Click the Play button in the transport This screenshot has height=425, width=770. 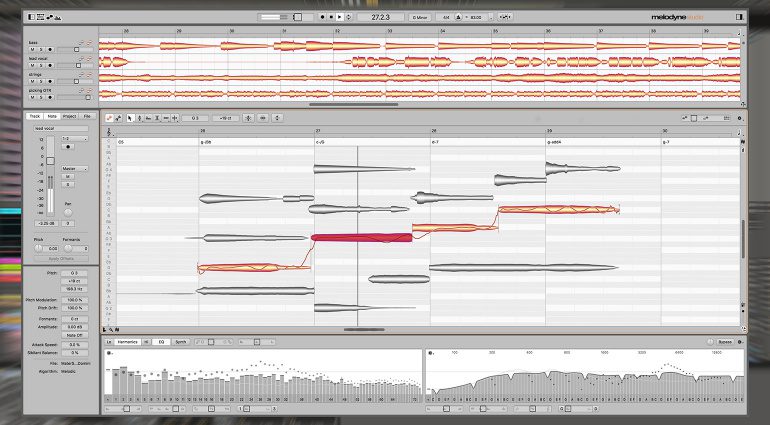coord(339,17)
